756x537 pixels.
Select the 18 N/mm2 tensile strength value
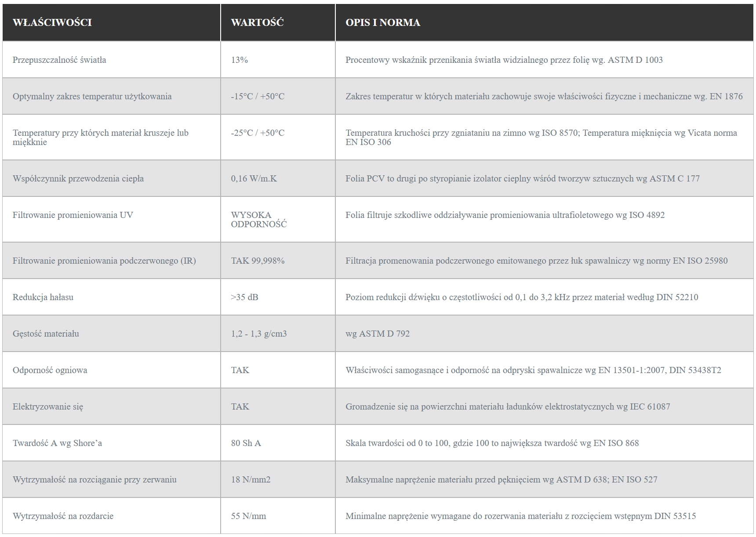coord(251,479)
